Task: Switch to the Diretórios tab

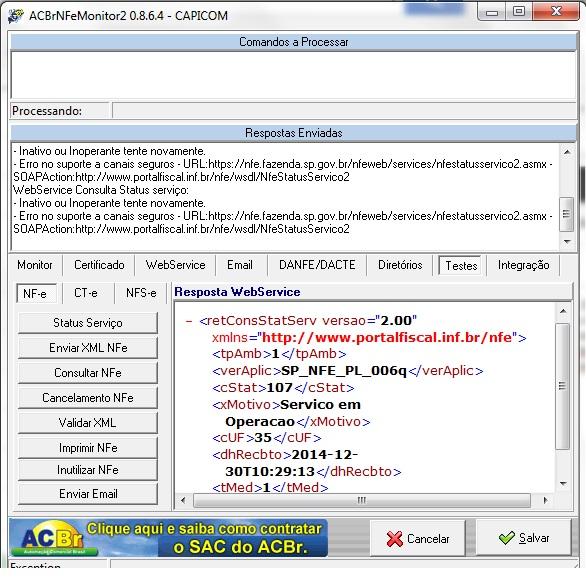Action: [x=400, y=265]
